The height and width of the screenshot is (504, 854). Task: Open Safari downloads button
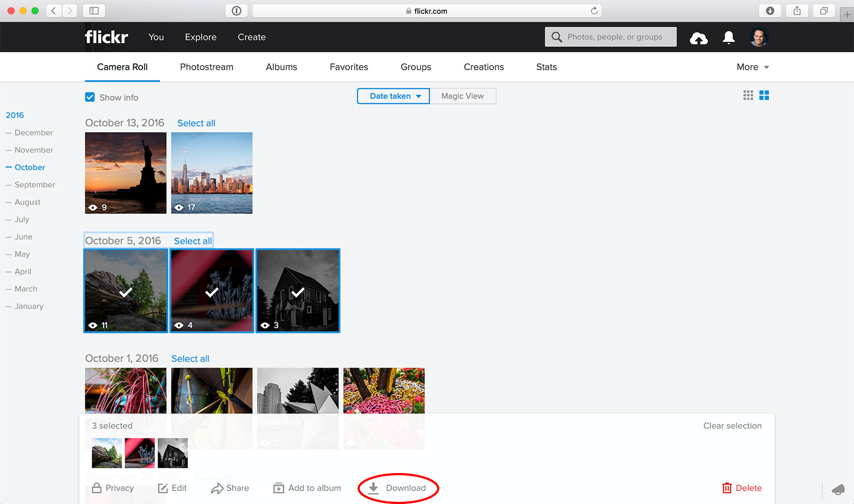click(x=770, y=11)
